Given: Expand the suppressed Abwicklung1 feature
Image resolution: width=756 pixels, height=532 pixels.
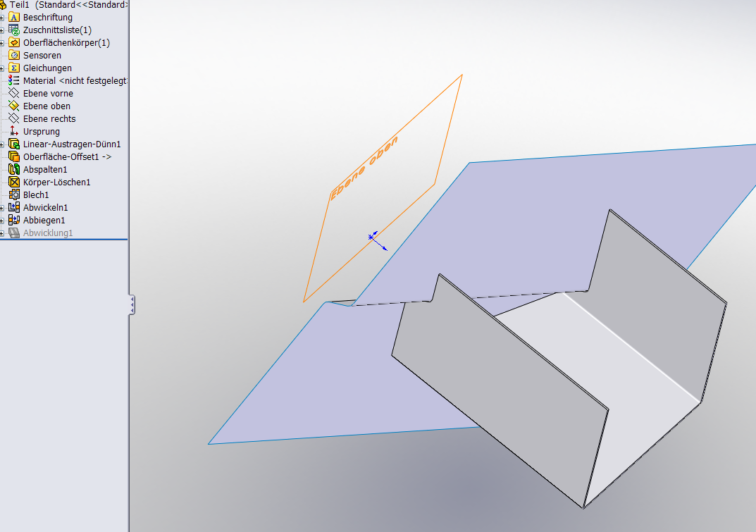Looking at the screenshot, I should click(2, 233).
